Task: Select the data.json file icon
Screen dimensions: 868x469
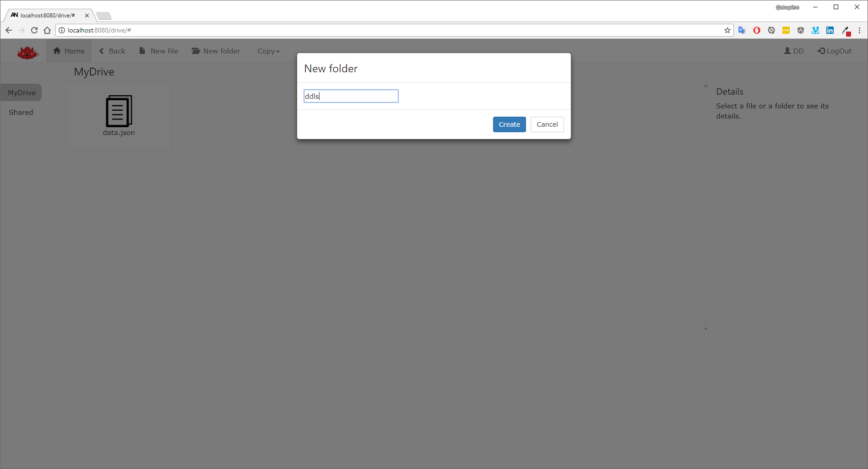Action: (119, 111)
